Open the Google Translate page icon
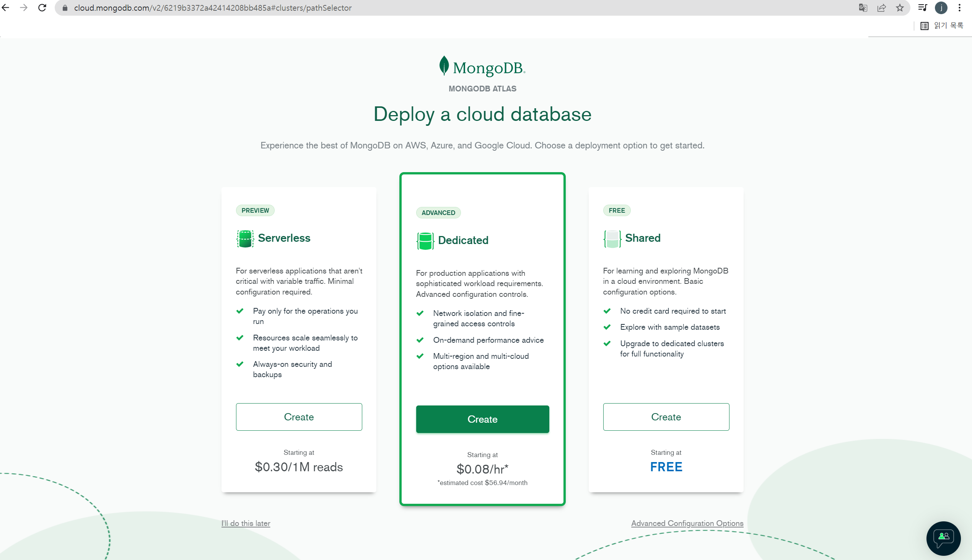Image resolution: width=972 pixels, height=560 pixels. click(x=863, y=8)
